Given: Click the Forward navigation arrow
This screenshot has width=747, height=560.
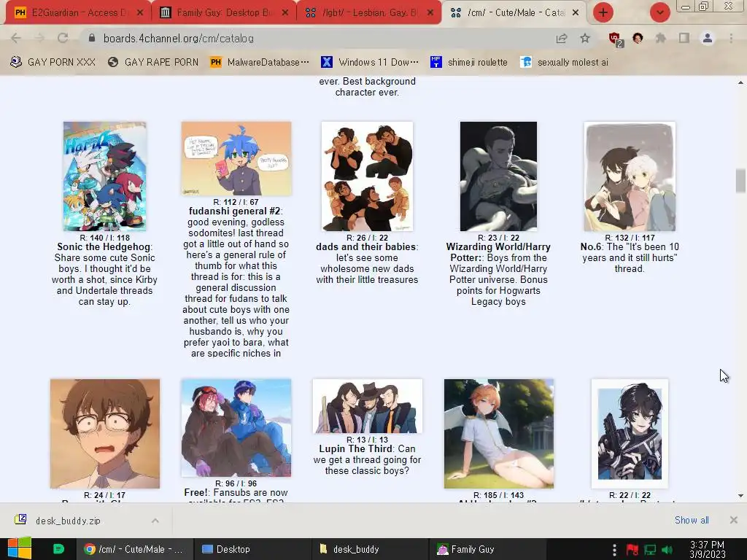Looking at the screenshot, I should (x=39, y=38).
